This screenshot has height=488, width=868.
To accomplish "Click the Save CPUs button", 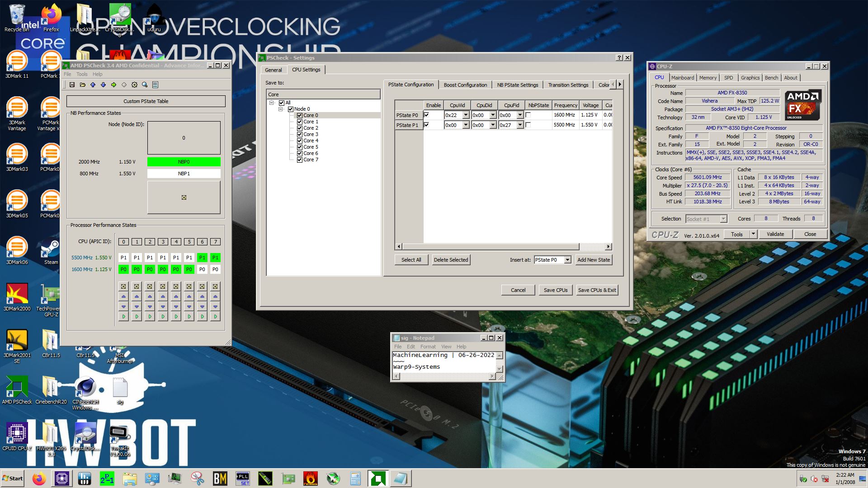I will click(x=556, y=290).
